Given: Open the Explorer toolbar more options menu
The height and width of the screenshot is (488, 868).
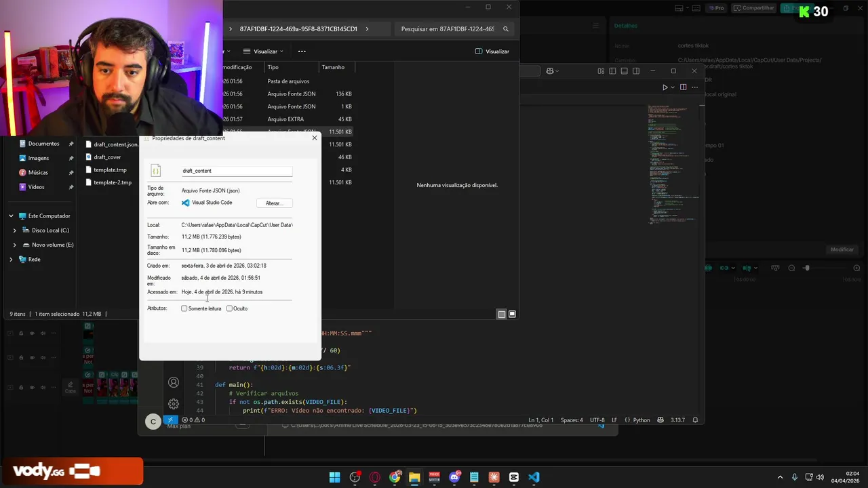Looking at the screenshot, I should click(x=302, y=52).
